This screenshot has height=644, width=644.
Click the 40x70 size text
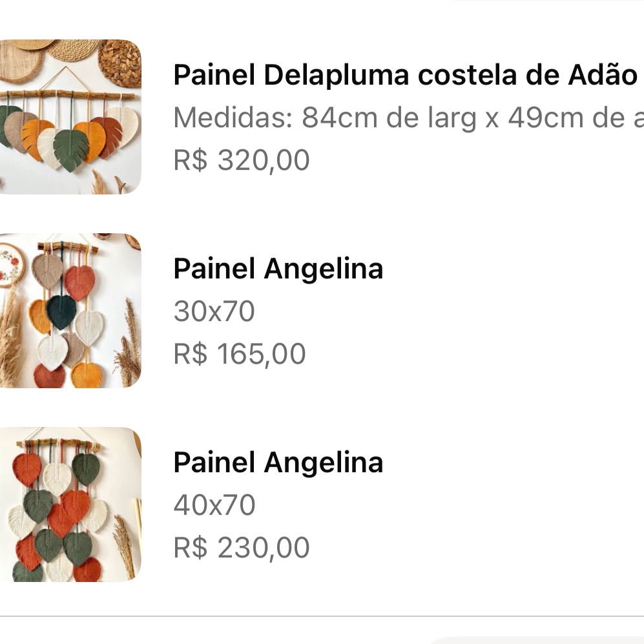coord(214,505)
